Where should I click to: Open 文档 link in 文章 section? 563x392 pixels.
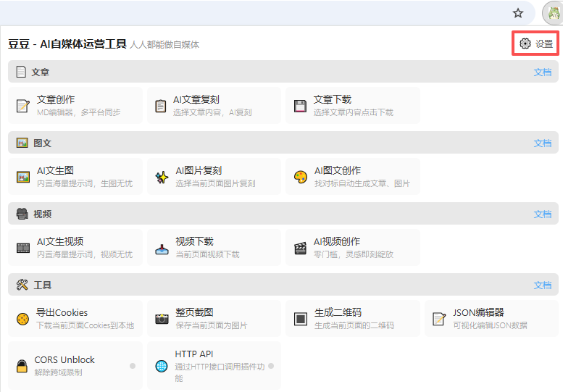[542, 72]
